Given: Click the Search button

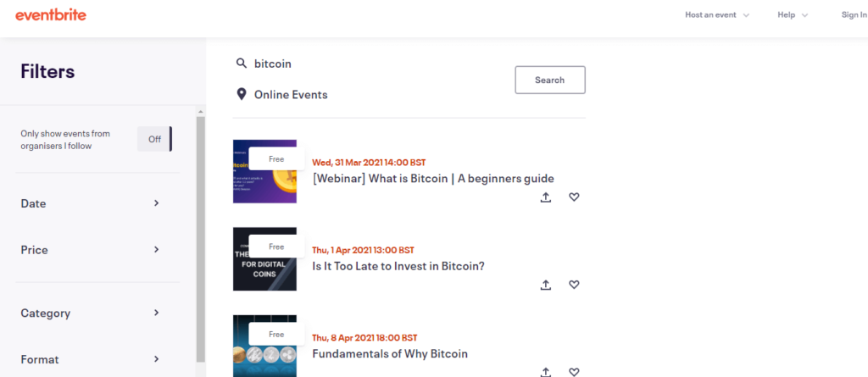Looking at the screenshot, I should point(549,80).
